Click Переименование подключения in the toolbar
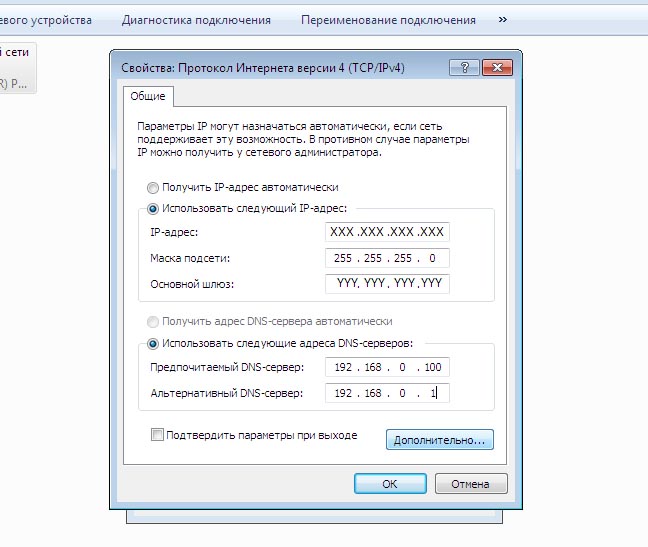This screenshot has width=648, height=547. pos(388,20)
